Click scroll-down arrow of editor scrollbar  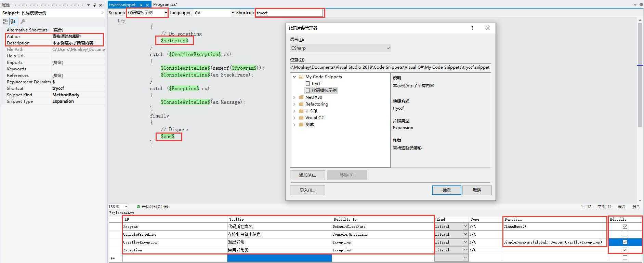[640, 200]
